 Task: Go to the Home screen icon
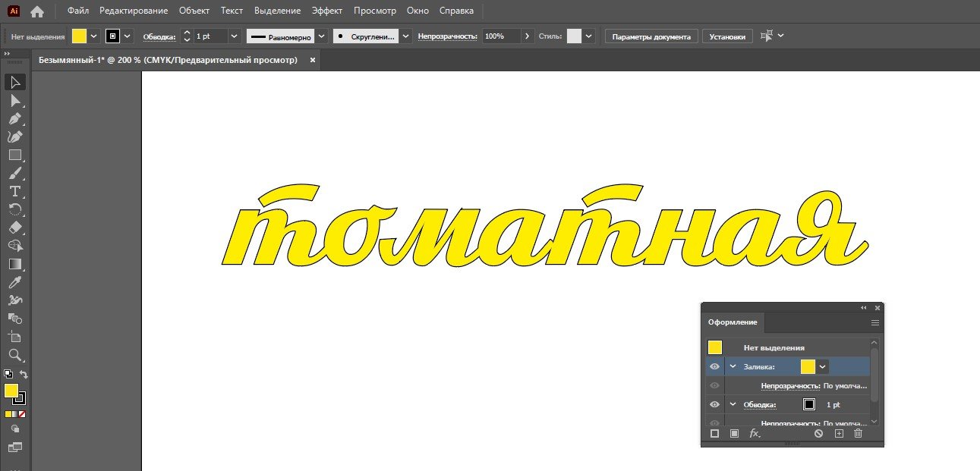click(x=37, y=11)
